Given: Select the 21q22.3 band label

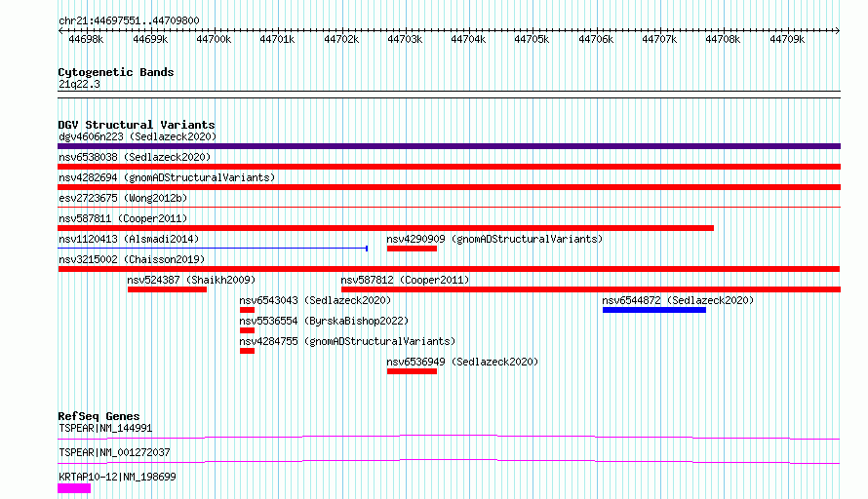Looking at the screenshot, I should 79,84.
